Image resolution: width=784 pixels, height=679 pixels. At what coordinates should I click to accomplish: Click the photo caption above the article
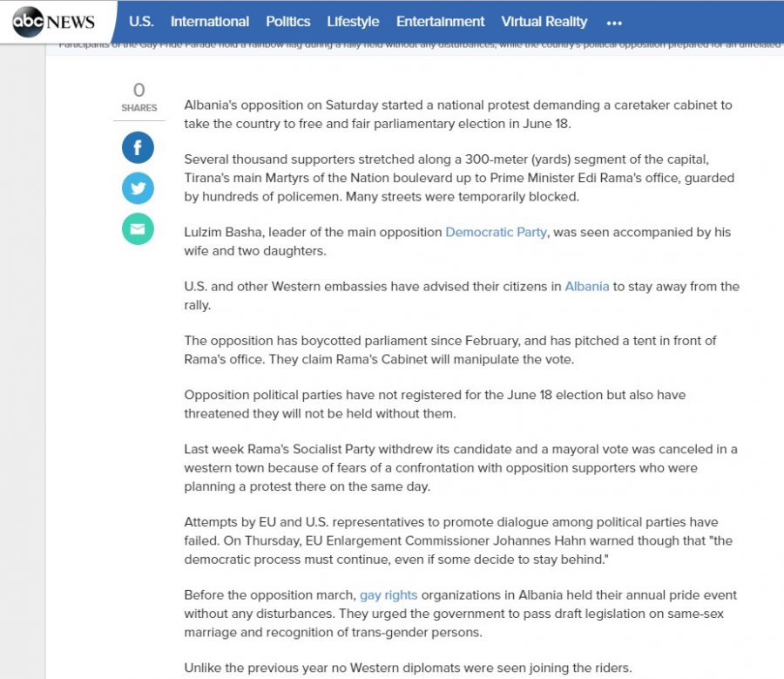[418, 45]
